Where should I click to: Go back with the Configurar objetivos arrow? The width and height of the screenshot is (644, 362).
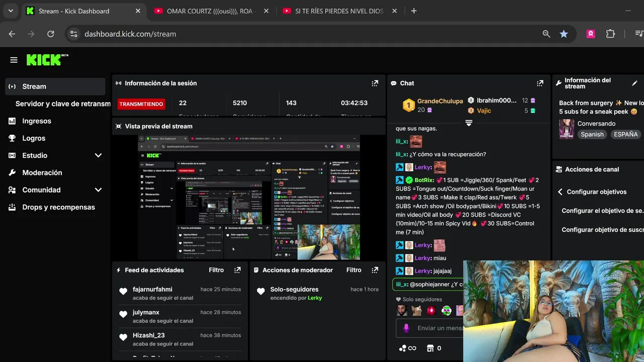coord(560,192)
